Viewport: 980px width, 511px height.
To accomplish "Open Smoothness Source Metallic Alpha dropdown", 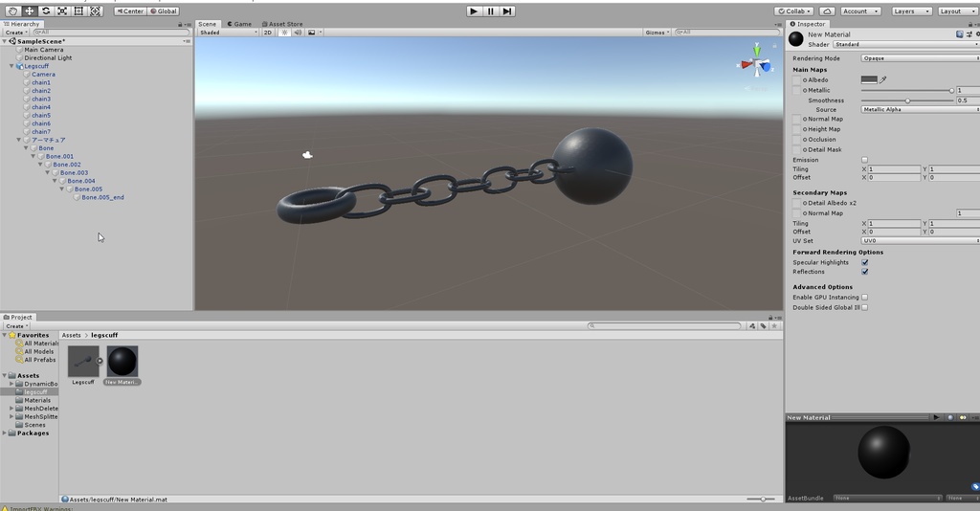I will tap(920, 109).
